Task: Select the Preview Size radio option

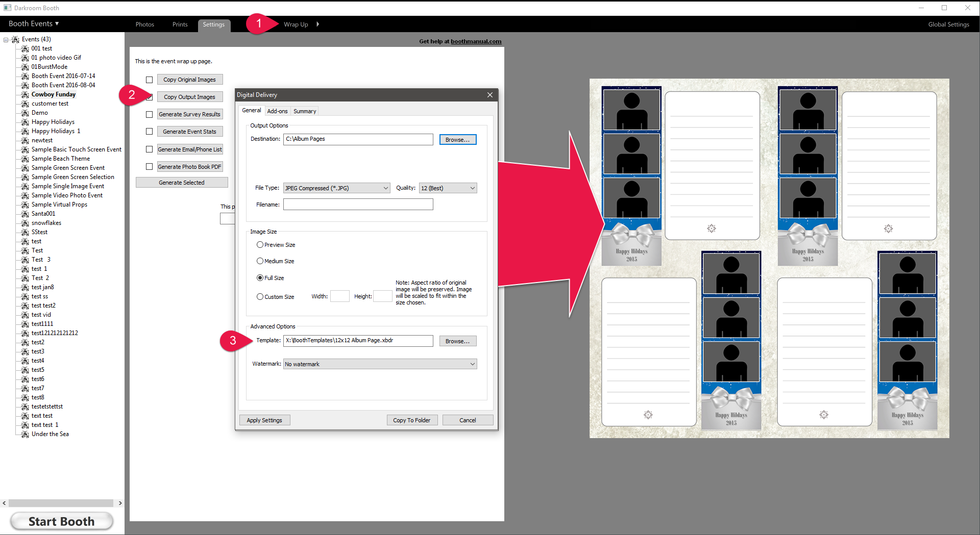Action: (260, 245)
